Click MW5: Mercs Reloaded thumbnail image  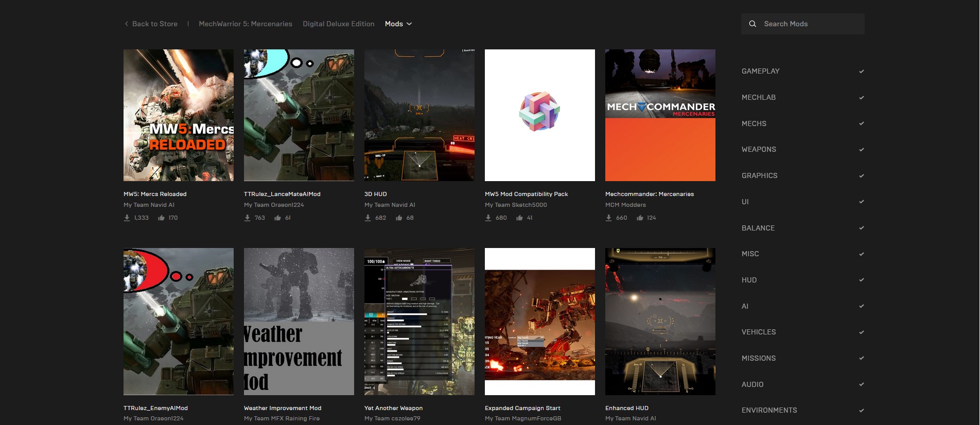pyautogui.click(x=179, y=115)
